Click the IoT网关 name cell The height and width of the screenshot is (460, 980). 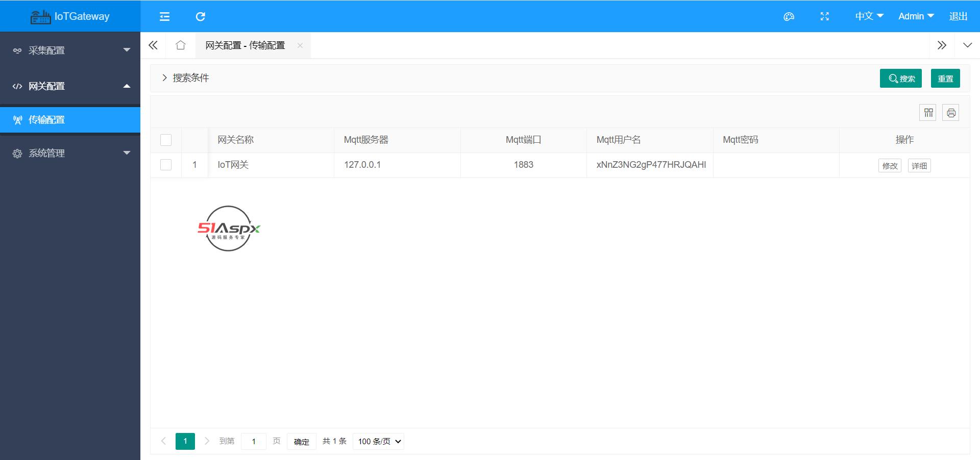pyautogui.click(x=271, y=165)
